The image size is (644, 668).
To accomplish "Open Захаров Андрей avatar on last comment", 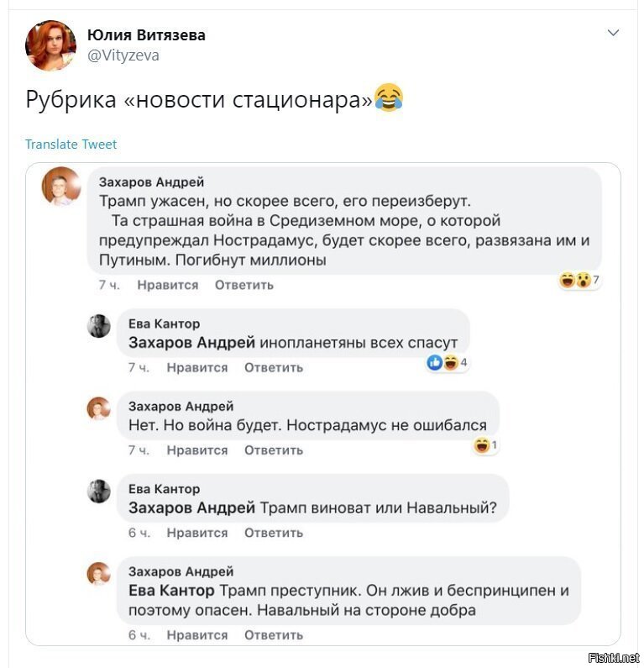I will tap(99, 573).
